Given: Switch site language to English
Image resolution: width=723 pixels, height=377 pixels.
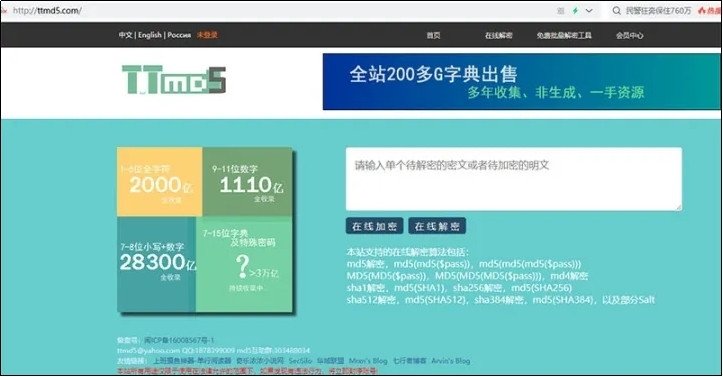Looking at the screenshot, I should click(x=150, y=35).
